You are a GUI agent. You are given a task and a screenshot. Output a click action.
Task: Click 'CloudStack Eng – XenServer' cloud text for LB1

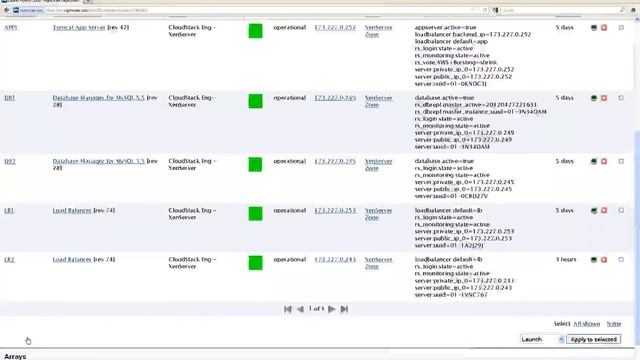(x=192, y=214)
